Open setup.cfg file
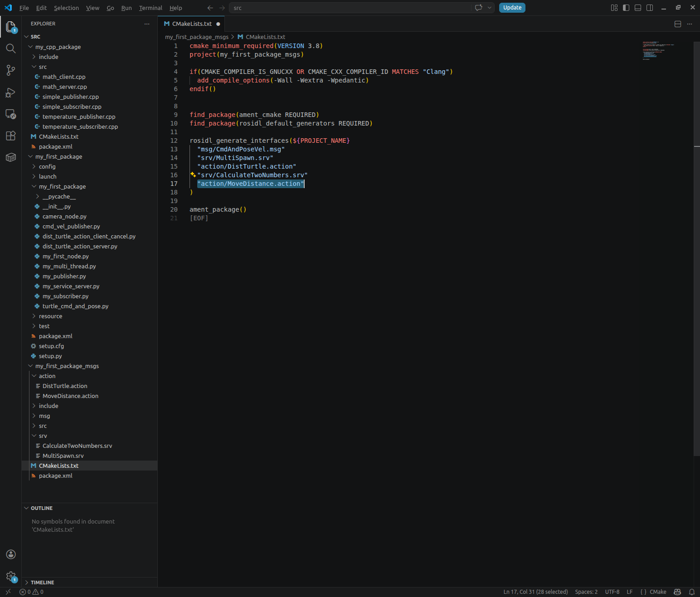Image resolution: width=700 pixels, height=597 pixels. pos(51,346)
